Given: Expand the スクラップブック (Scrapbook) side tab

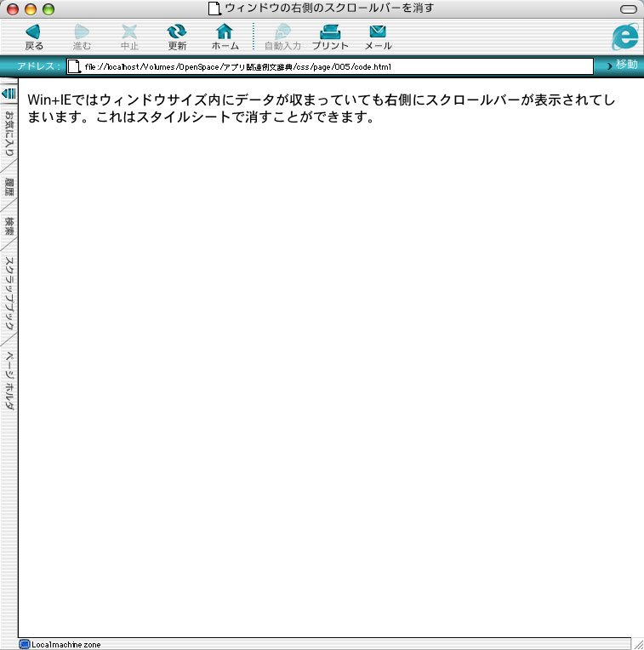Looking at the screenshot, I should tap(9, 294).
